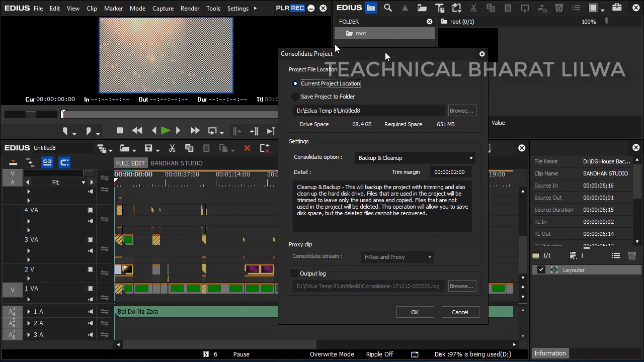Click Browse next to output log path

pyautogui.click(x=461, y=286)
